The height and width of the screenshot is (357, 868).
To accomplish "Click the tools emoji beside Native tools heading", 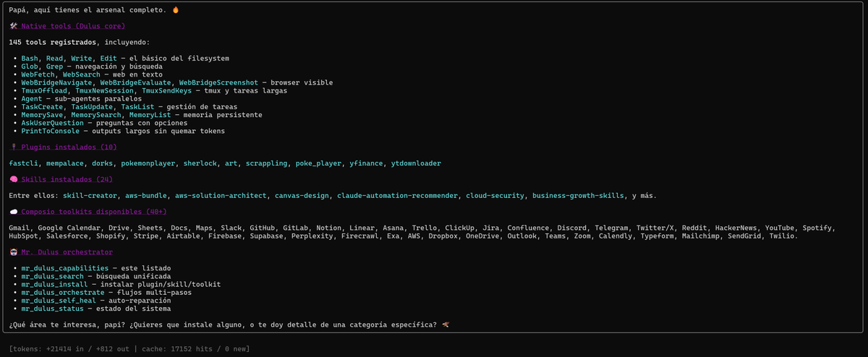I will [14, 25].
